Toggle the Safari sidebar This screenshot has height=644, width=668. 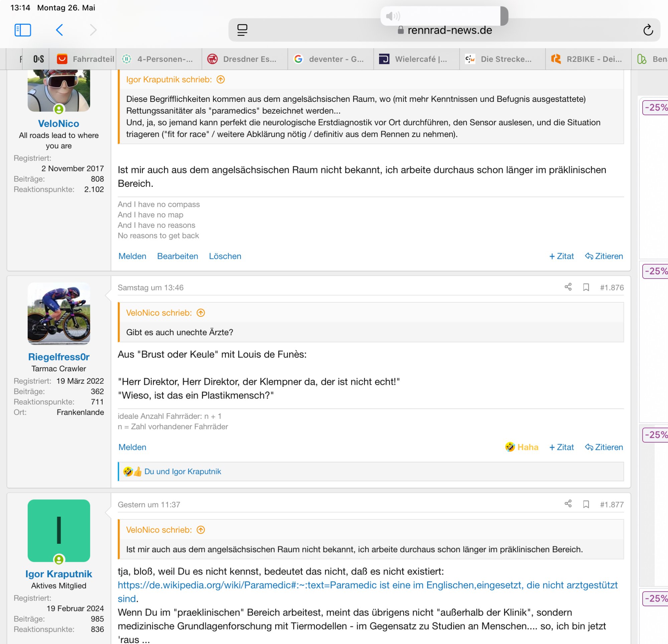22,30
